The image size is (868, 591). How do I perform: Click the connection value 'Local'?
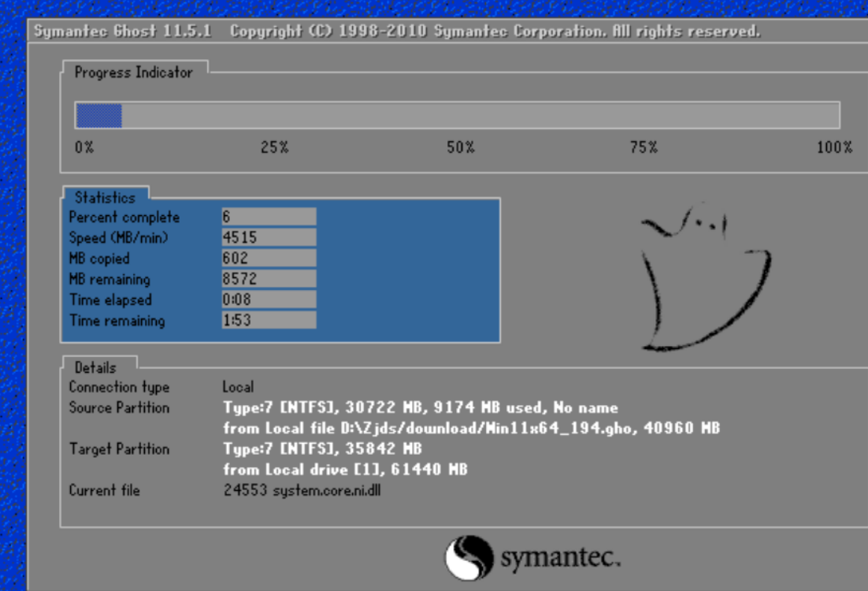tap(238, 387)
